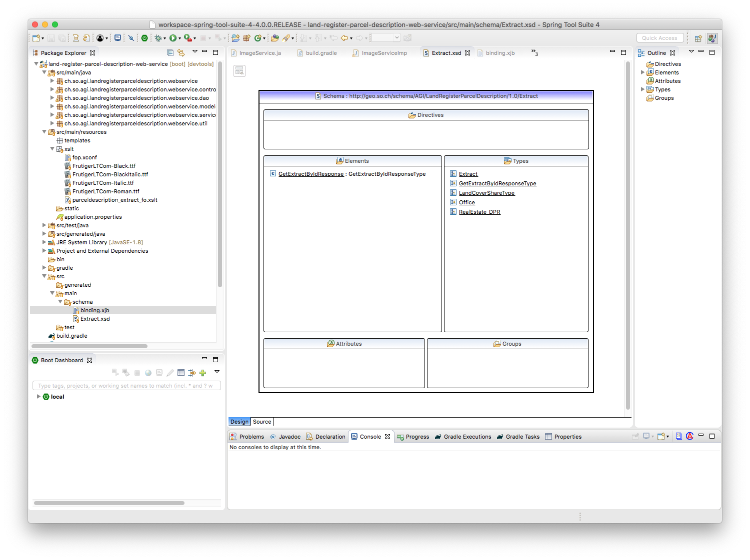The width and height of the screenshot is (750, 560).
Task: Close the Extract.xsd editor tab
Action: pyautogui.click(x=467, y=53)
